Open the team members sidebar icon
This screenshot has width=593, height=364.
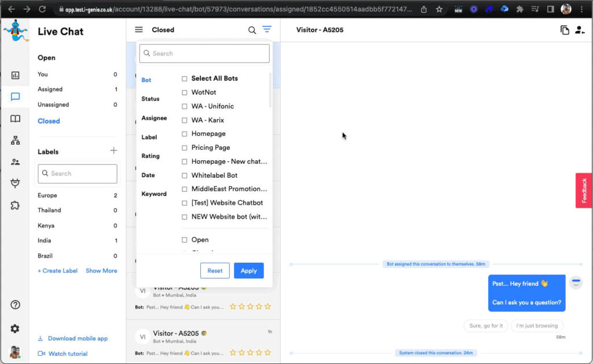tap(15, 162)
